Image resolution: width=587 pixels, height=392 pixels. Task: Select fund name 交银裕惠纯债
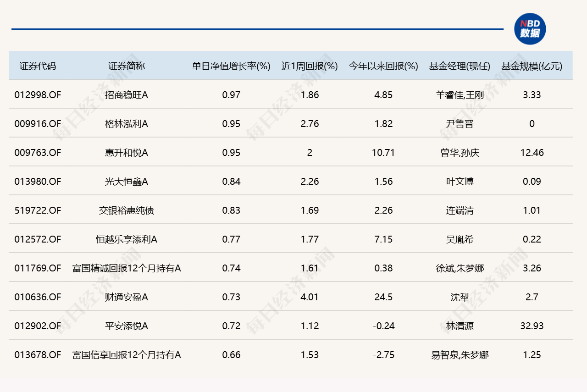click(x=127, y=210)
